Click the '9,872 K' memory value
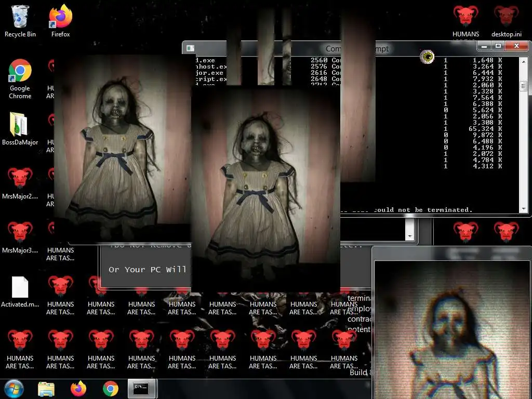Screen dimensions: 532x399 (487, 135)
